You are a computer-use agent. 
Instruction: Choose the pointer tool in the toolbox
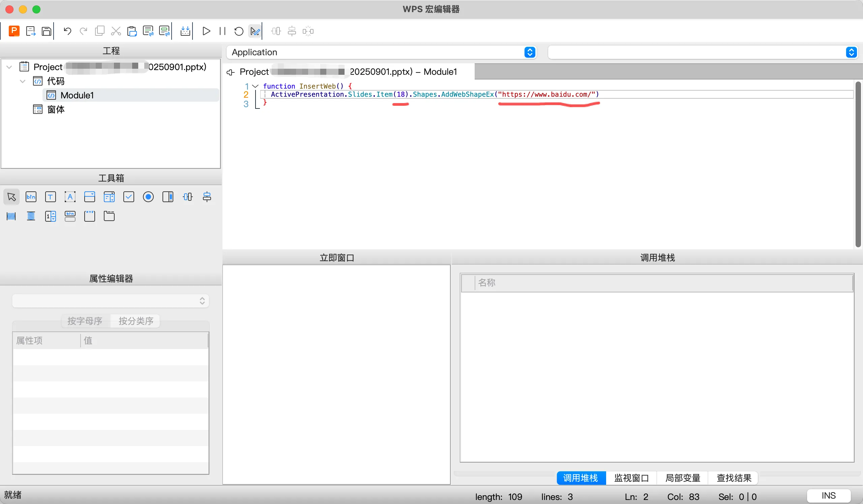point(11,197)
